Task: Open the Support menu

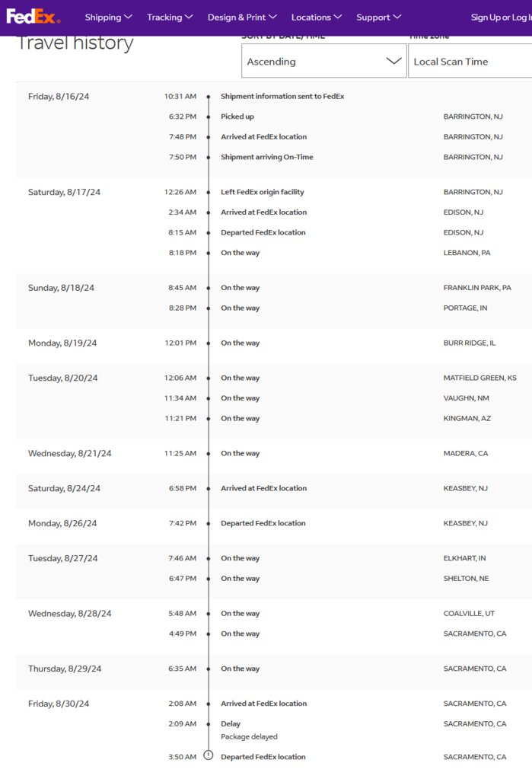Action: (x=378, y=17)
